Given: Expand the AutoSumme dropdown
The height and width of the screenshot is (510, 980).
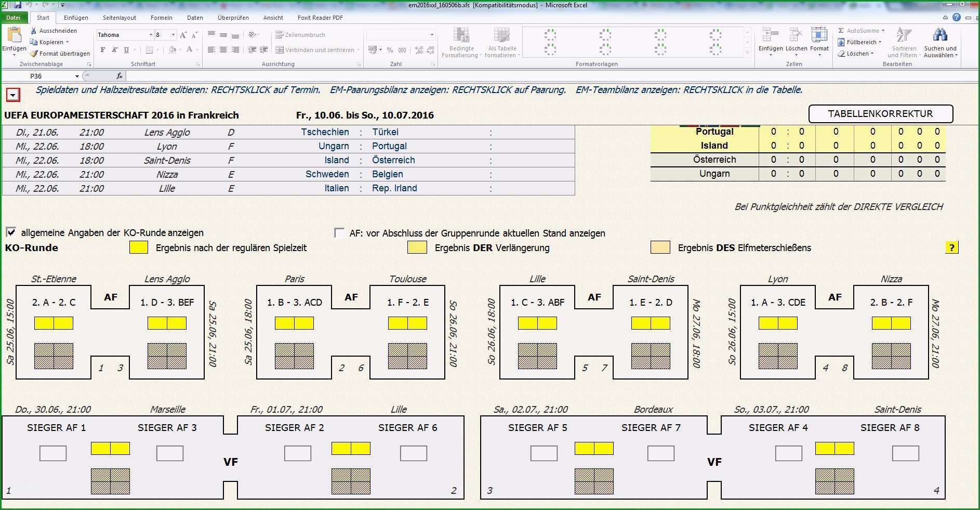Looking at the screenshot, I should (x=883, y=31).
